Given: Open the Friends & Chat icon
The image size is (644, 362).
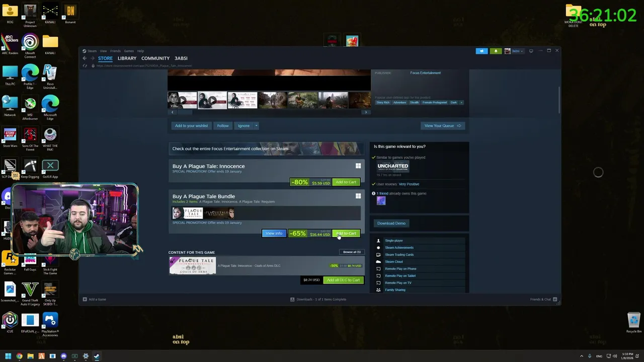Looking at the screenshot, I should click(x=555, y=299).
